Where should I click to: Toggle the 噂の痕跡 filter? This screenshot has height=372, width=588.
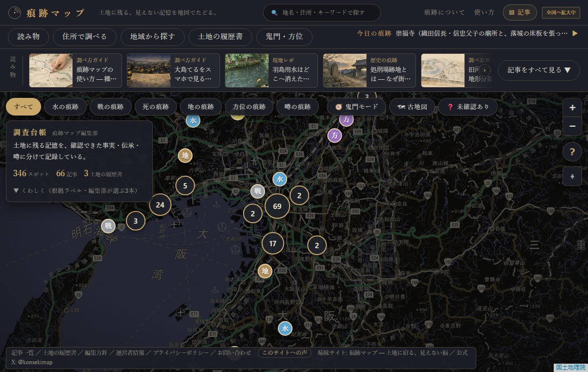297,107
